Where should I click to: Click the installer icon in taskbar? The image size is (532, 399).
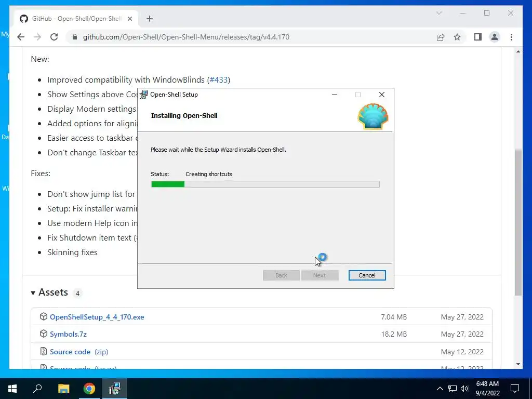[115, 389]
